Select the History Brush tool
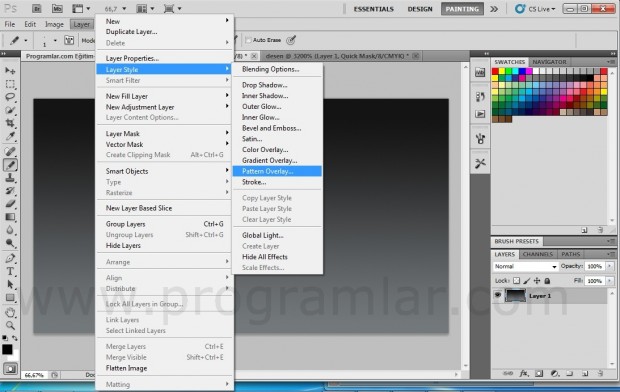 [x=10, y=191]
